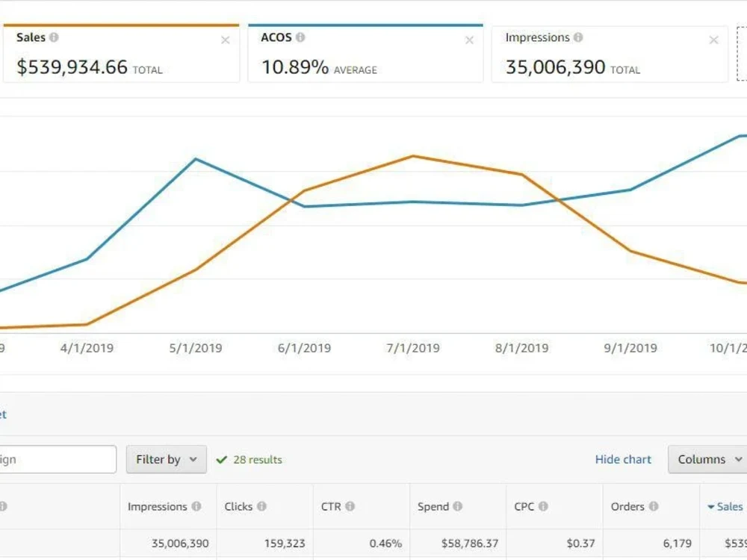The image size is (747, 560).
Task: Sort table by the Impressions column header
Action: (157, 506)
